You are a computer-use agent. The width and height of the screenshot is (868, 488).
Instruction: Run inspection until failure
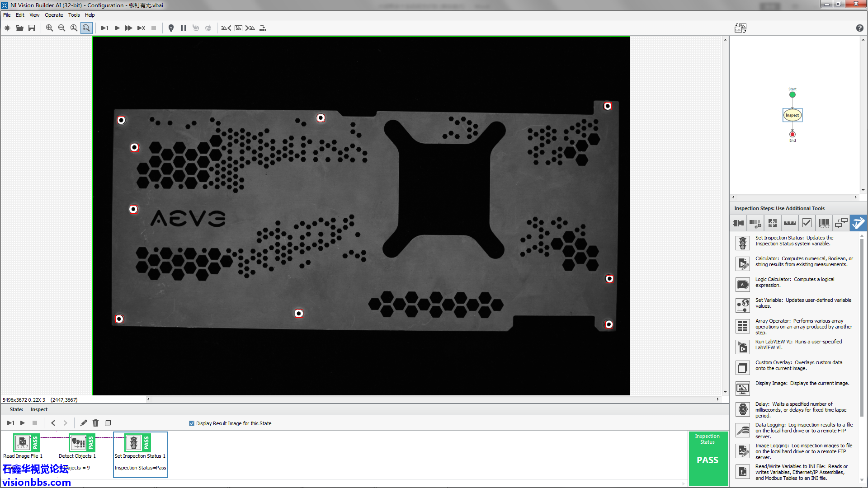[141, 28]
